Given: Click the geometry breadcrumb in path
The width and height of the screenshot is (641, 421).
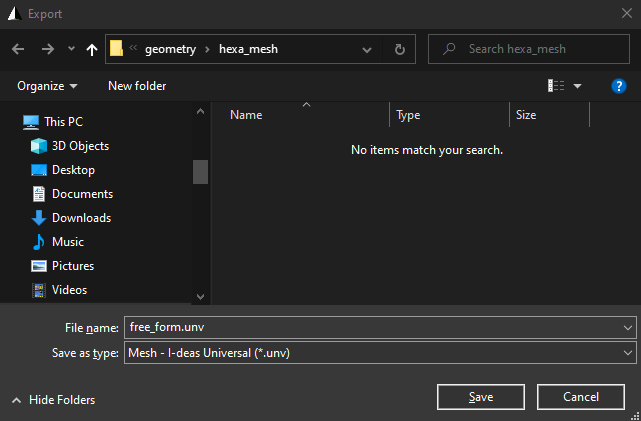Looking at the screenshot, I should 170,49.
